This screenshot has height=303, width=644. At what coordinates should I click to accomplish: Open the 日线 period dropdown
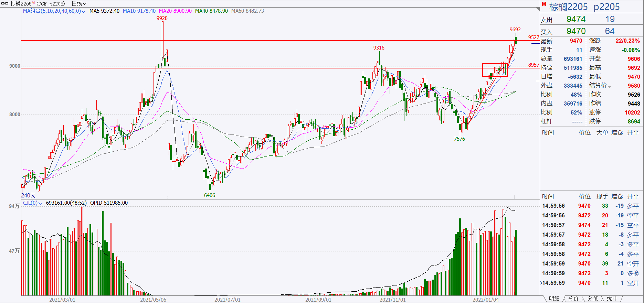79,3
